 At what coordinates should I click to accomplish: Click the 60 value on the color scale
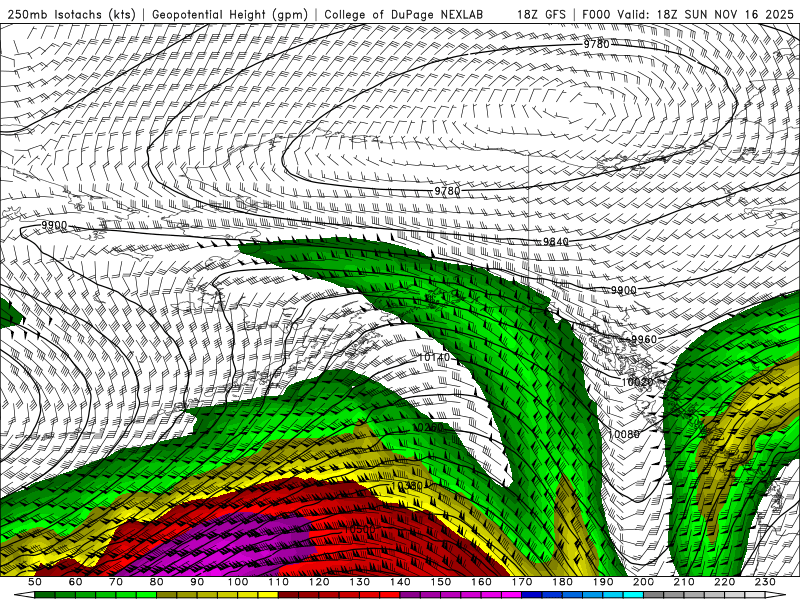point(75,582)
